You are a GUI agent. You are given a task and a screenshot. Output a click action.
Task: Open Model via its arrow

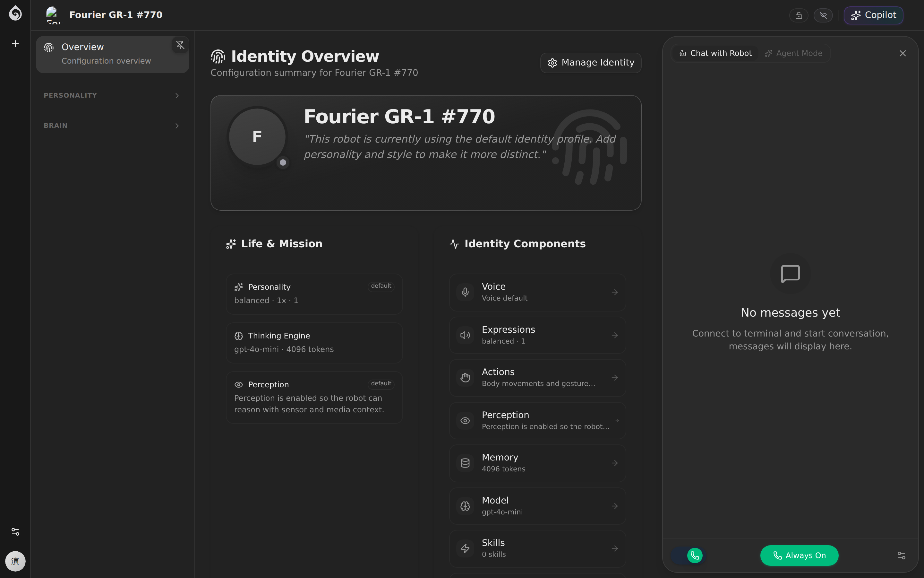pyautogui.click(x=615, y=506)
